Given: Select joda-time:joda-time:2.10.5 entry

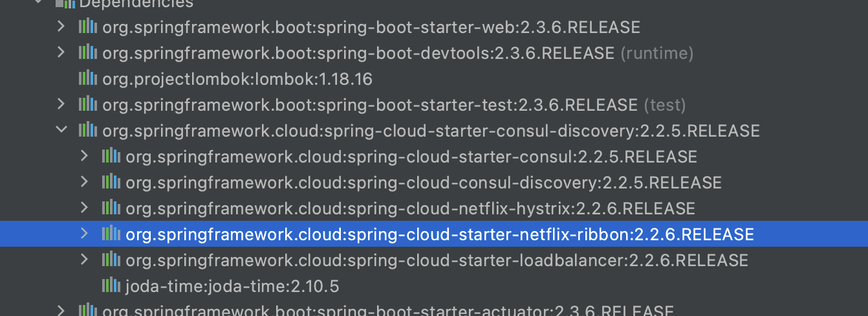Looking at the screenshot, I should point(232,286).
